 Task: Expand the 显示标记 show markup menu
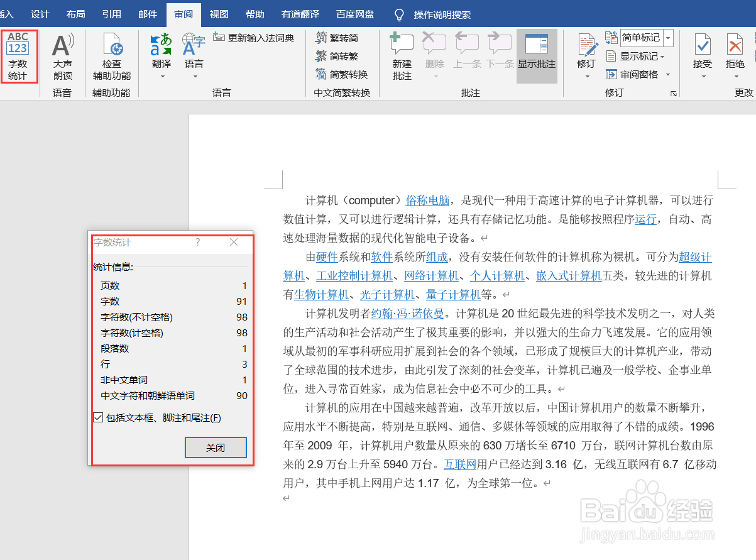[x=634, y=56]
